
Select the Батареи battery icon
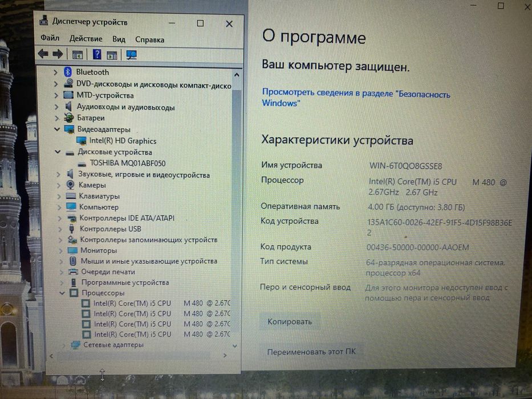tap(69, 118)
